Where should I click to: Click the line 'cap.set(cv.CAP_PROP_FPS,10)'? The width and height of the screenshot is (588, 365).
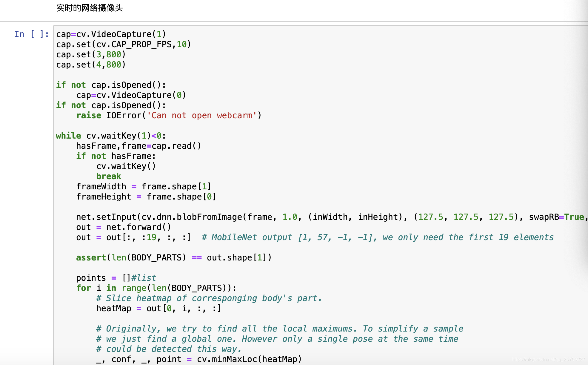(124, 44)
